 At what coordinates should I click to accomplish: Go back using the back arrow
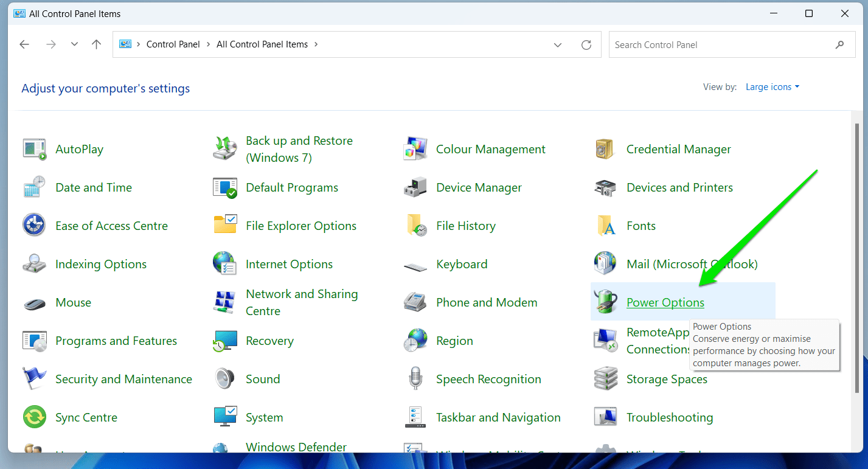click(24, 44)
